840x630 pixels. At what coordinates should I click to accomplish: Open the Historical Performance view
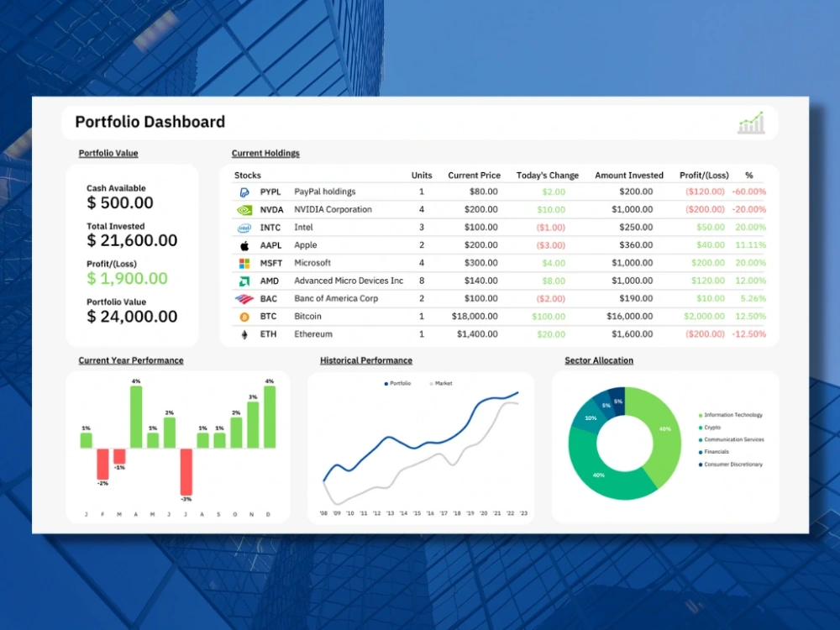(x=365, y=360)
